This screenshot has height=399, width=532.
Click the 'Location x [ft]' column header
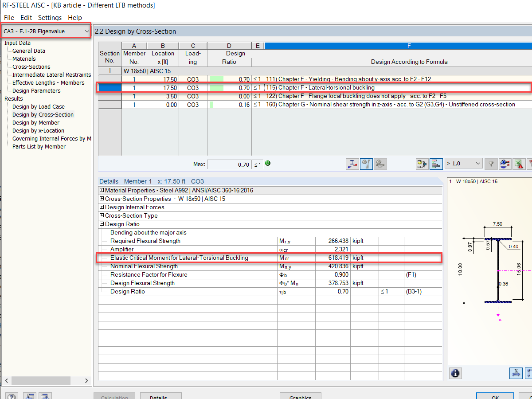163,58
